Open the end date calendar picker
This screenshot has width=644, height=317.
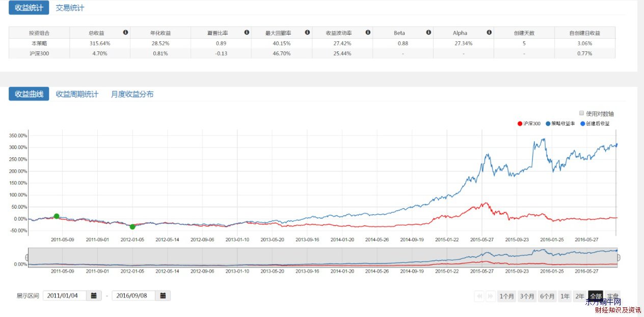tap(163, 296)
